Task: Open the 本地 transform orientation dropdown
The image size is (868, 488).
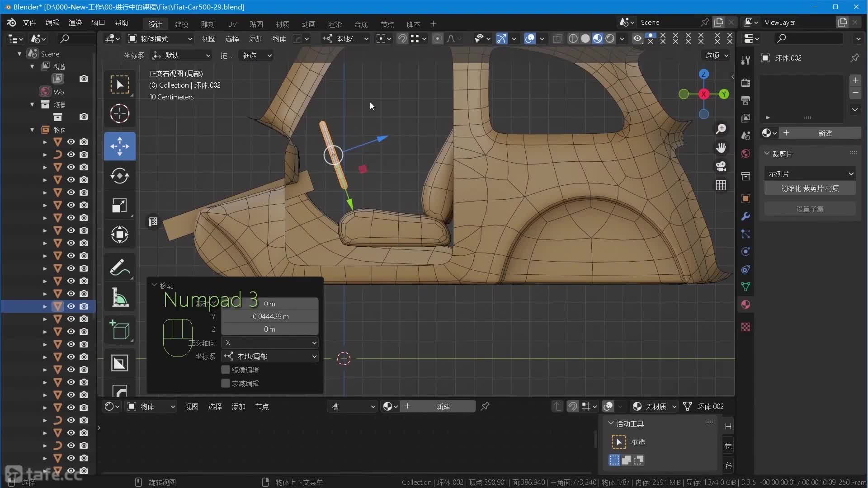Action: click(x=346, y=39)
